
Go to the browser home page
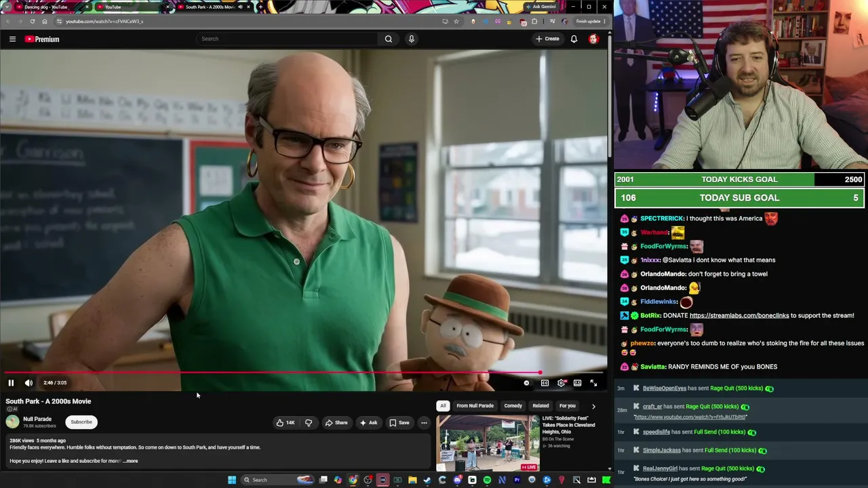click(x=45, y=21)
